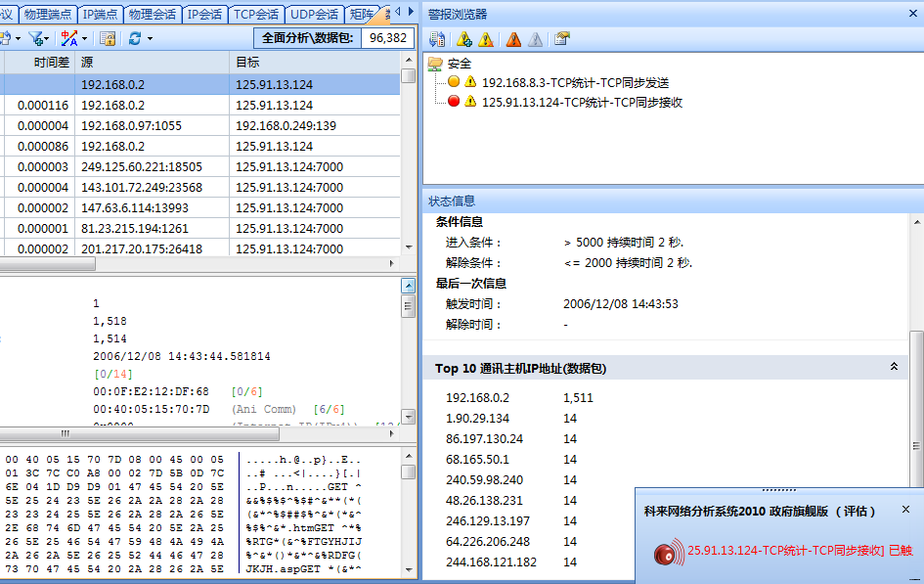Switch to the UDP会话 tab
This screenshot has width=924, height=584.
pos(314,14)
